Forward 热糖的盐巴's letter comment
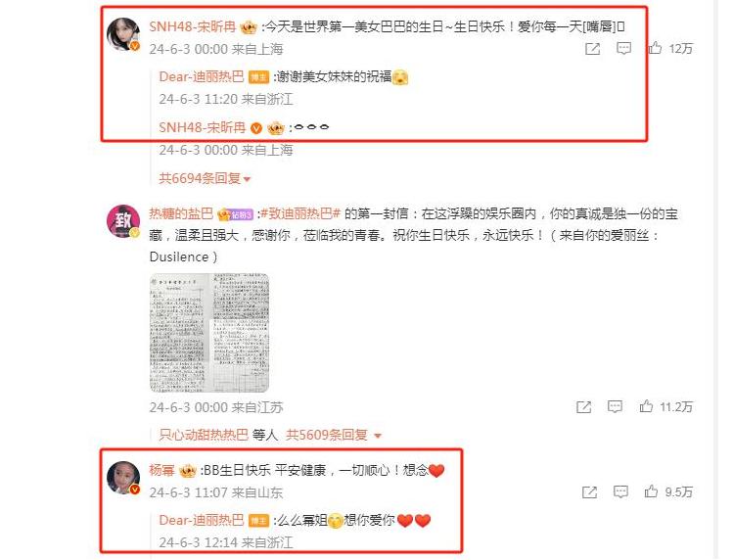Screen dimensions: 733x560 point(584,407)
